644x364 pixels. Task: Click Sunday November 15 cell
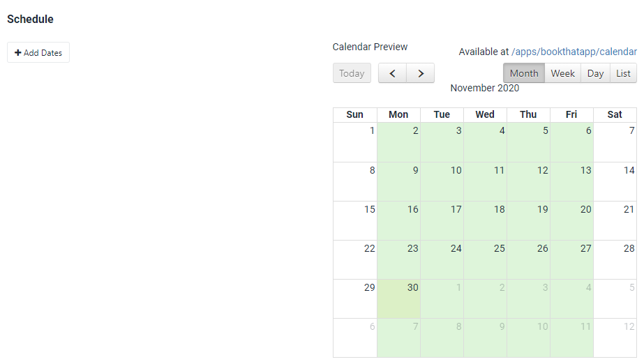pyautogui.click(x=355, y=221)
